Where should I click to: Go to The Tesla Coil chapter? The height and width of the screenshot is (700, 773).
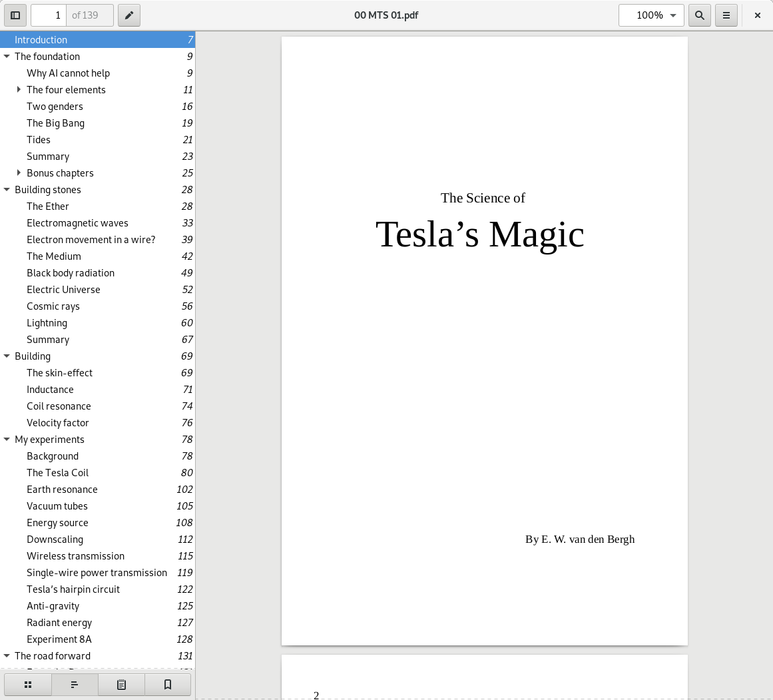pos(98,473)
